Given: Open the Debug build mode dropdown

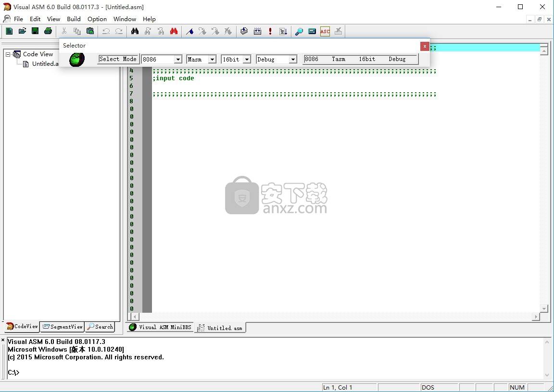Looking at the screenshot, I should tap(293, 60).
